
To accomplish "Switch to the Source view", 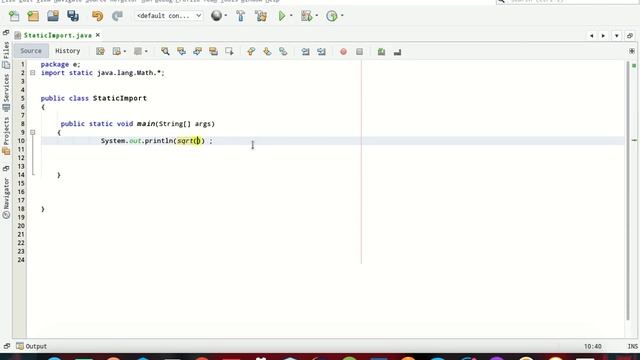I will (x=31, y=51).
